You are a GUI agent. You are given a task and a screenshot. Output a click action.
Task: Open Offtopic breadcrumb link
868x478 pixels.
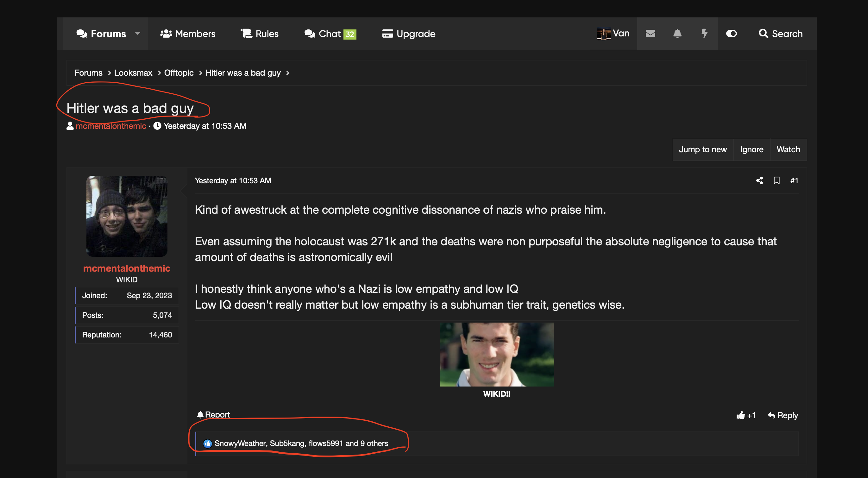(x=179, y=73)
